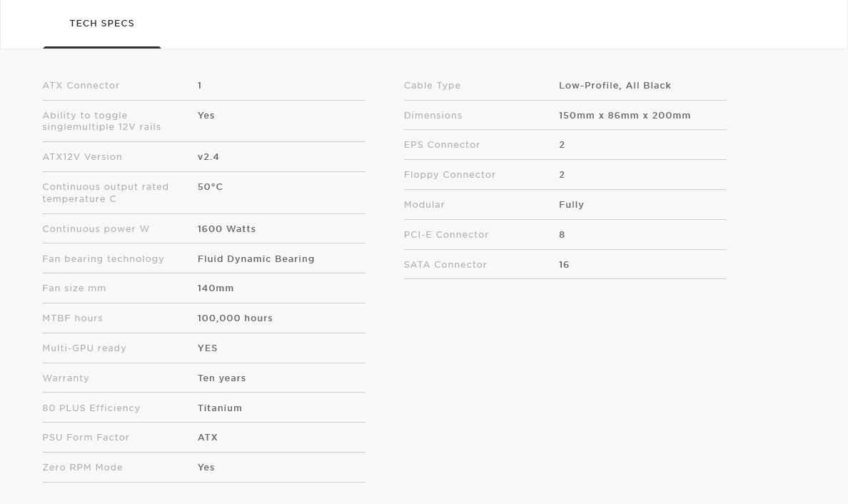Viewport: 848px width, 504px height.
Task: Select the ATX Connector label
Action: [x=81, y=86]
